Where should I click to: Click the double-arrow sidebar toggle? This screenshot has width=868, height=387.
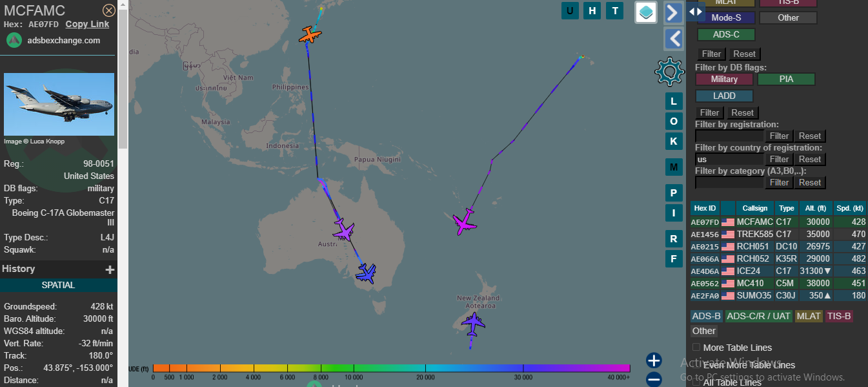tap(695, 11)
